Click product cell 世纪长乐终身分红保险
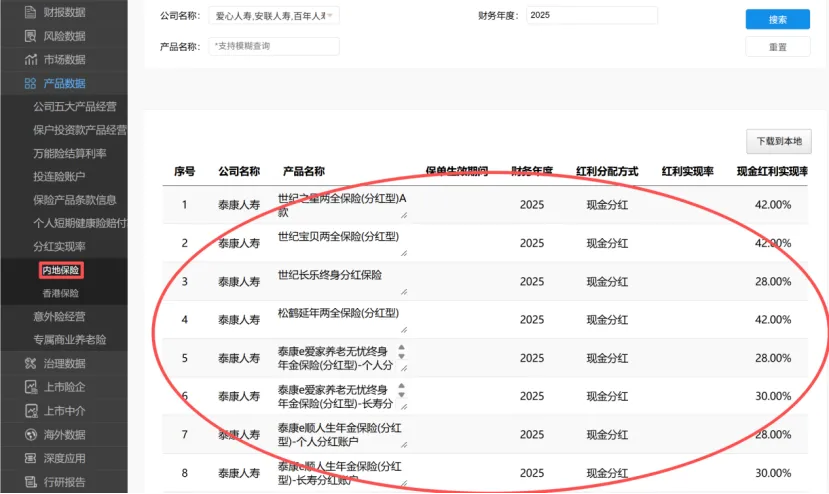Image resolution: width=829 pixels, height=494 pixels. (342, 281)
